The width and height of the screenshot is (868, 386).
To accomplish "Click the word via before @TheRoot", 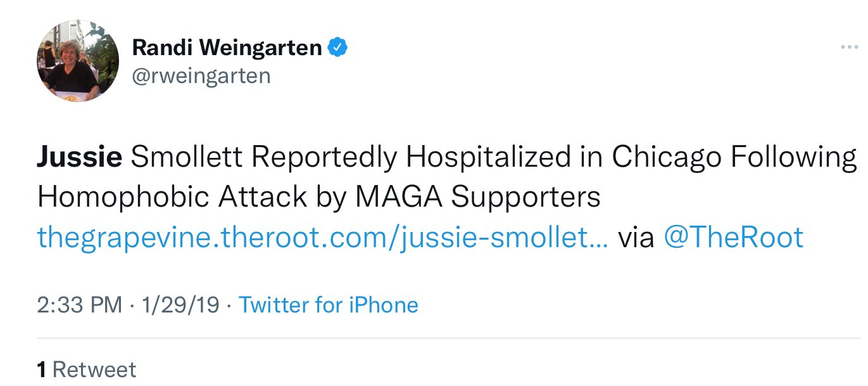I will (636, 238).
